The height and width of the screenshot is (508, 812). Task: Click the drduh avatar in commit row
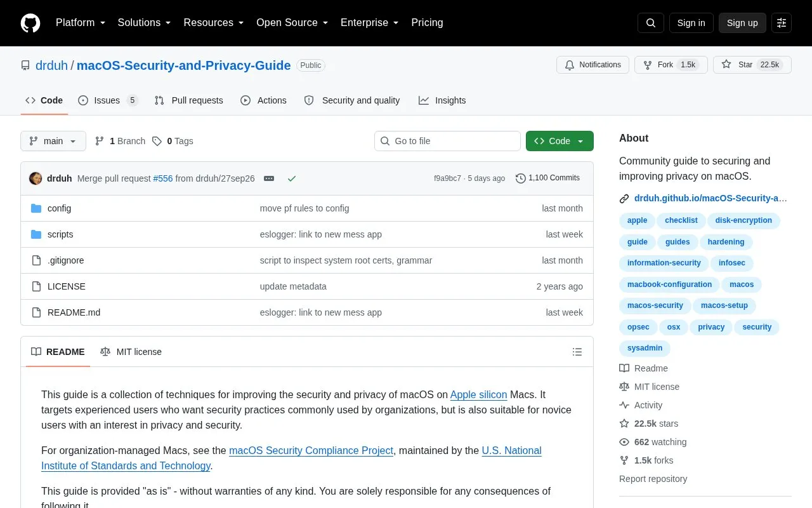36,178
